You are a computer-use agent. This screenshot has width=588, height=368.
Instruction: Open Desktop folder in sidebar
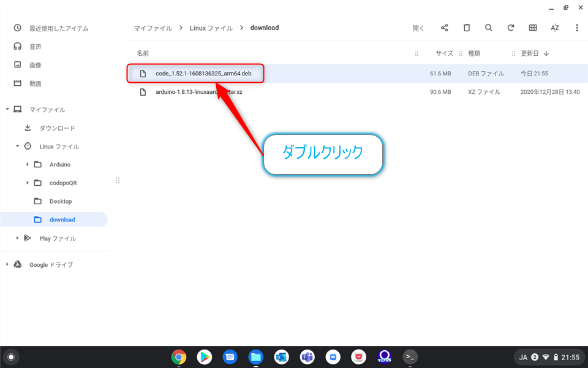click(61, 201)
